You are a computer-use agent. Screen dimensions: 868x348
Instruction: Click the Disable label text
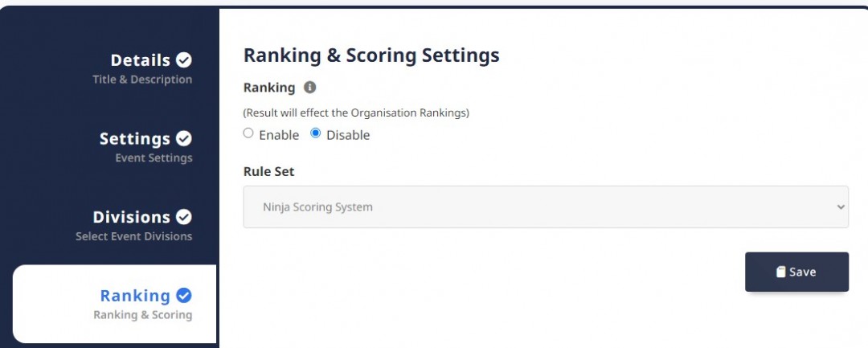tap(348, 135)
